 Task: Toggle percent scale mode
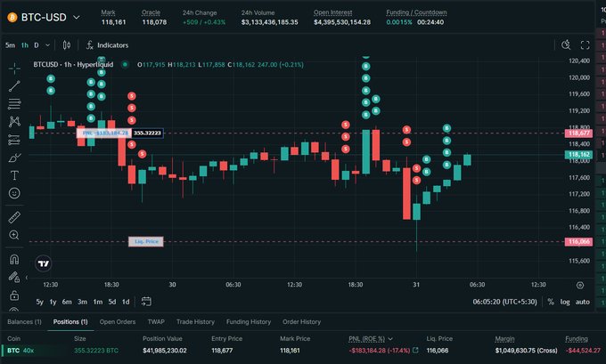pos(551,302)
